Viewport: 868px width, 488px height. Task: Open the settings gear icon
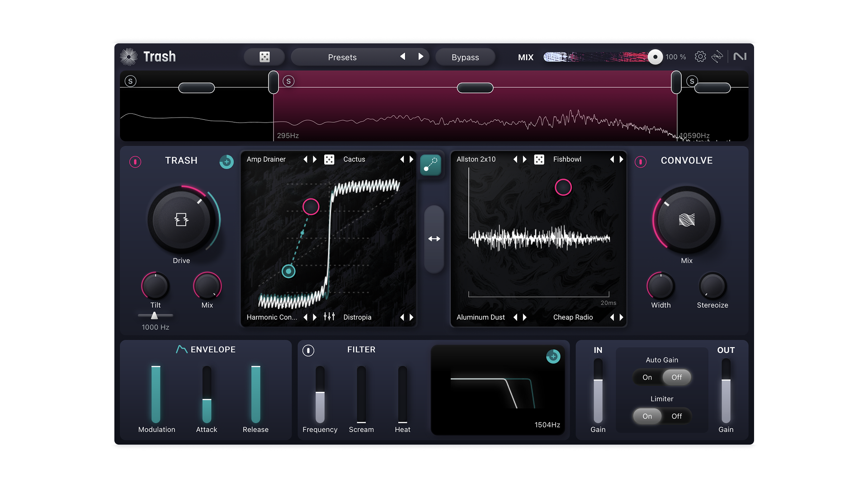[700, 57]
